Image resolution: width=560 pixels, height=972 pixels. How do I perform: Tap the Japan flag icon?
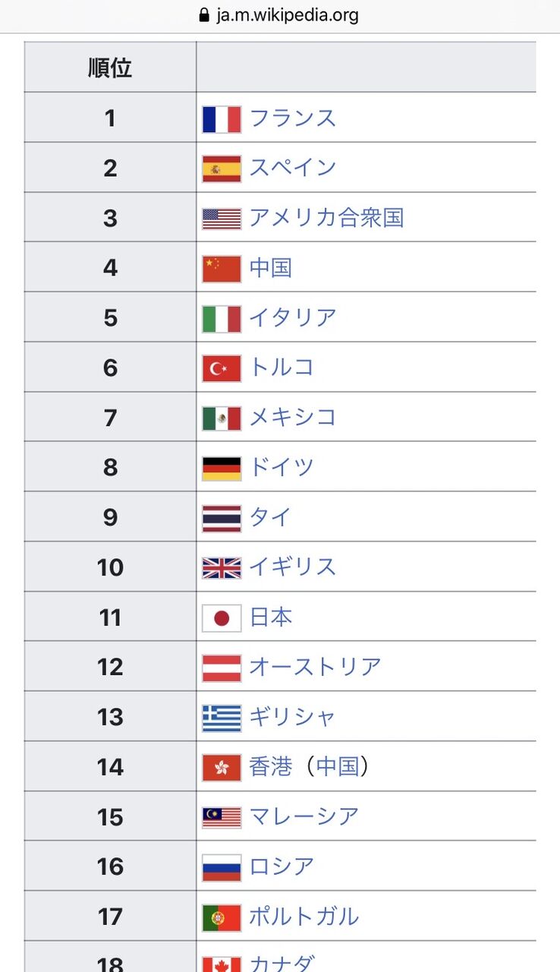pyautogui.click(x=222, y=618)
